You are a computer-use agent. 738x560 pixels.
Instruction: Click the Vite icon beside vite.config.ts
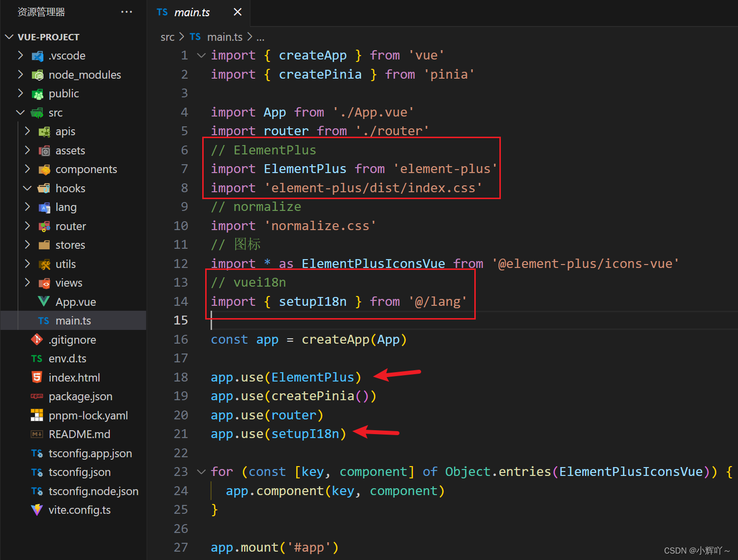[x=37, y=510]
